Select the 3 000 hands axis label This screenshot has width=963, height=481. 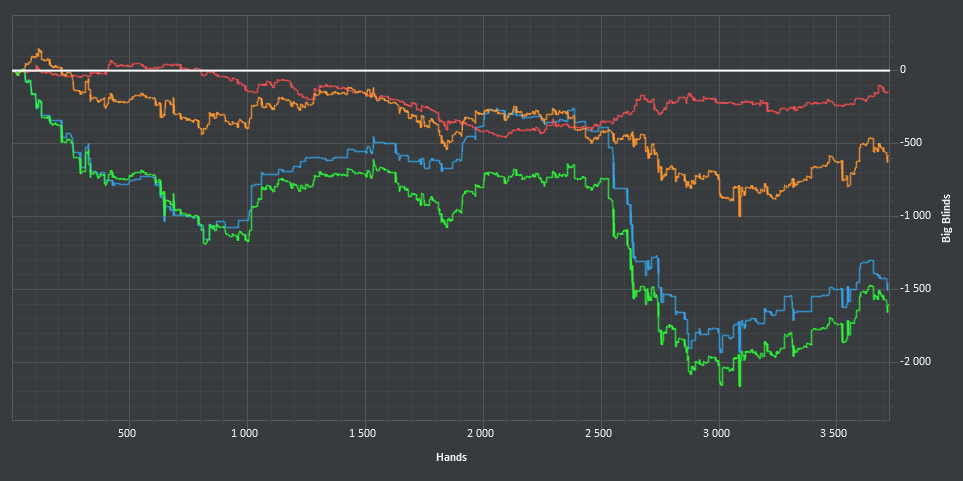tap(716, 433)
